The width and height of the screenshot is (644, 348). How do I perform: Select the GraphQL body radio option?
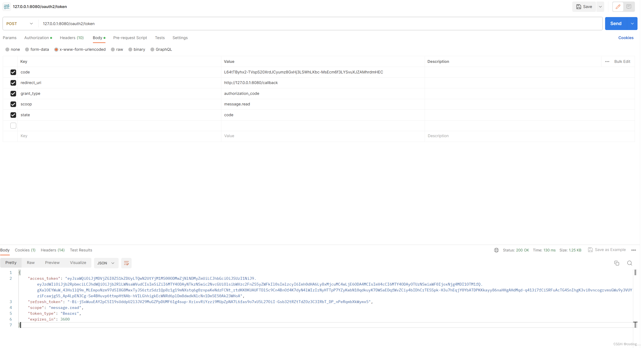(152, 49)
